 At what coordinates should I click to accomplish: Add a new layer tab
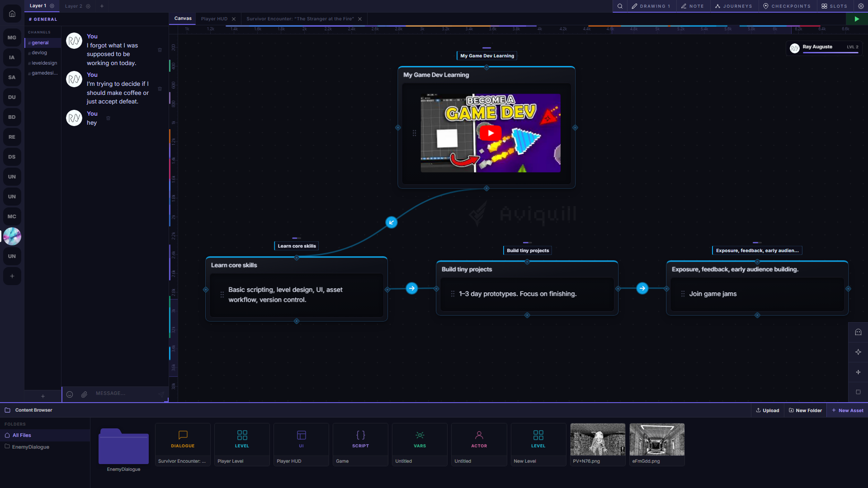tap(102, 6)
